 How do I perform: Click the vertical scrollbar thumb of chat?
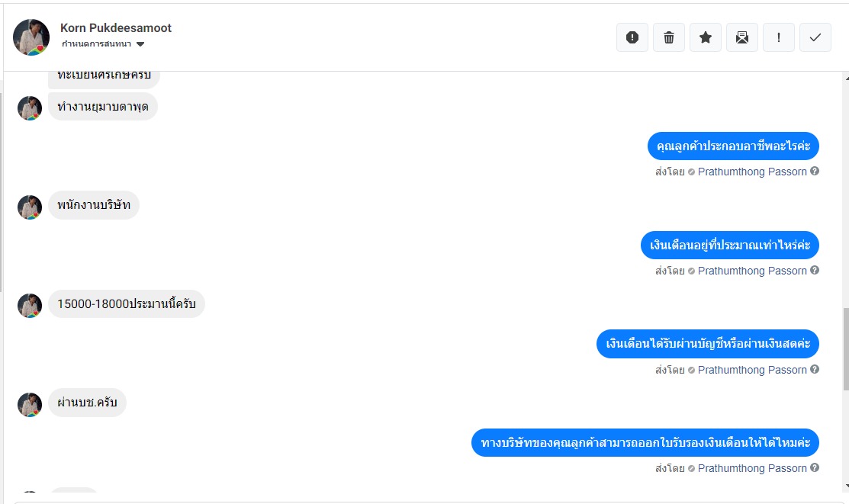click(846, 348)
